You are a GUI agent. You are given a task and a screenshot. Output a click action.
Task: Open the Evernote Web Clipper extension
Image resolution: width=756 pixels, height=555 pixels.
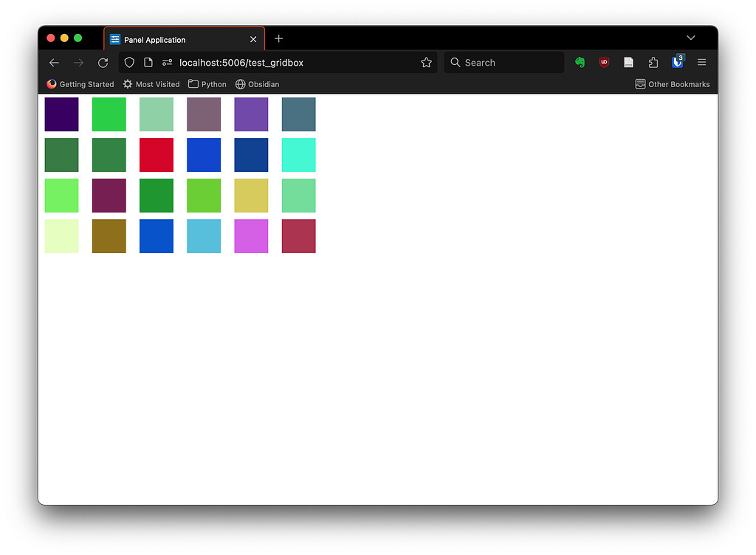(580, 62)
